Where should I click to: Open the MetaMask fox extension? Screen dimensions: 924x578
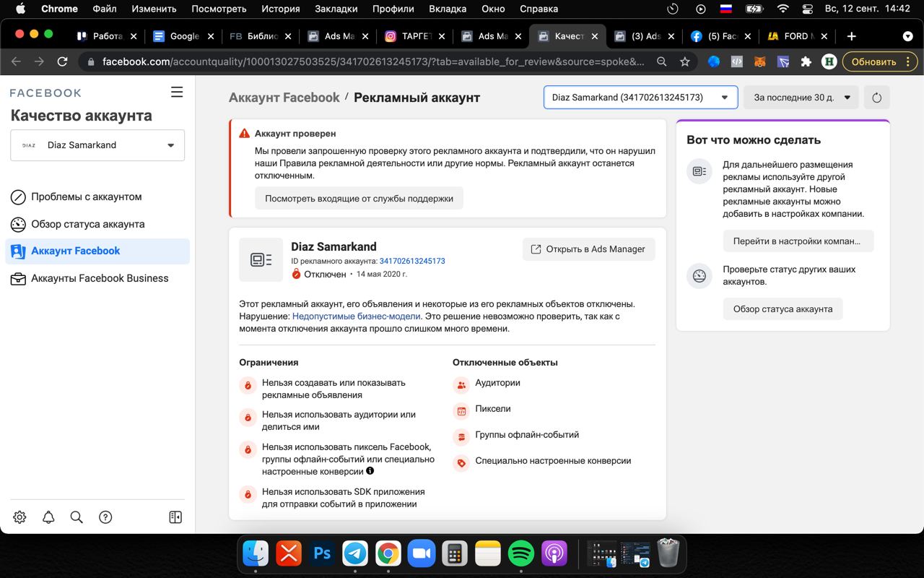[759, 62]
